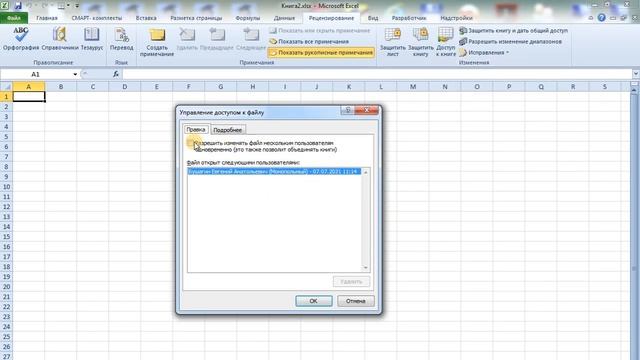Viewport: 640px width, 360px height.
Task: Switch to the Главная tab
Action: (47, 18)
